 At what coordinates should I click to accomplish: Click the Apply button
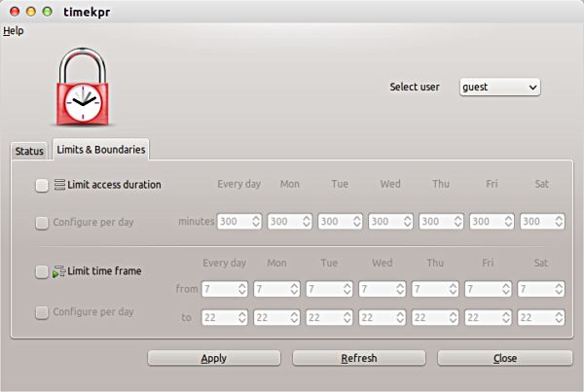pyautogui.click(x=214, y=358)
